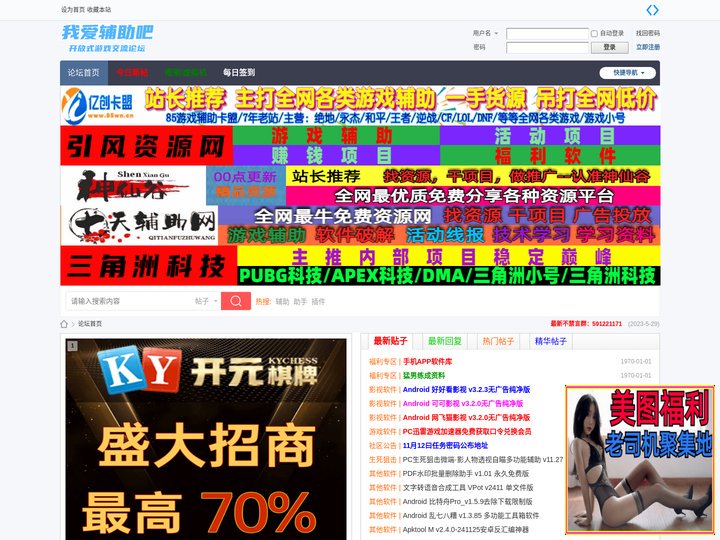The height and width of the screenshot is (540, 720).
Task: Open the 赚钱项目 banner link
Action: pyautogui.click(x=336, y=156)
